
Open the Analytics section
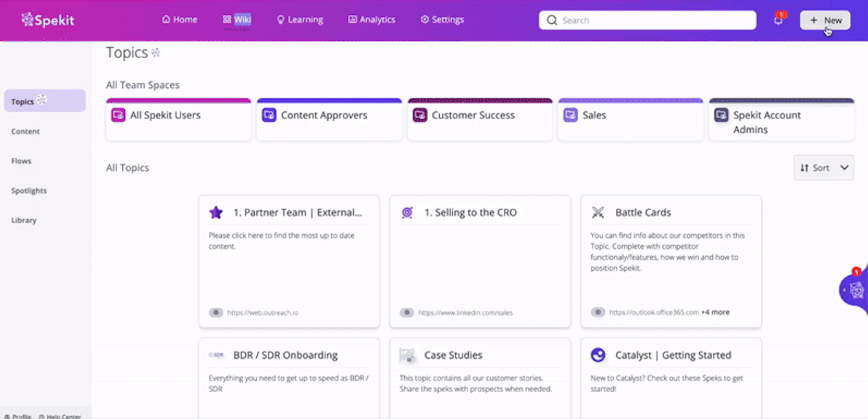(x=371, y=19)
